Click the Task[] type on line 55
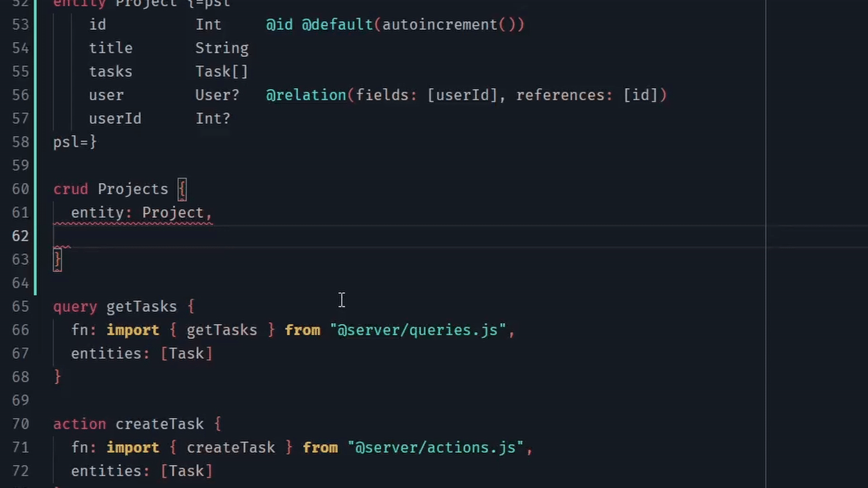The height and width of the screenshot is (488, 868). 221,72
